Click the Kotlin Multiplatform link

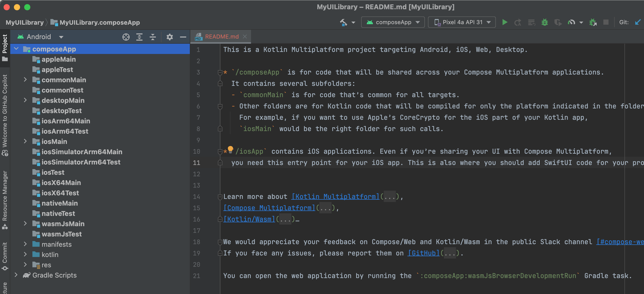pyautogui.click(x=335, y=197)
